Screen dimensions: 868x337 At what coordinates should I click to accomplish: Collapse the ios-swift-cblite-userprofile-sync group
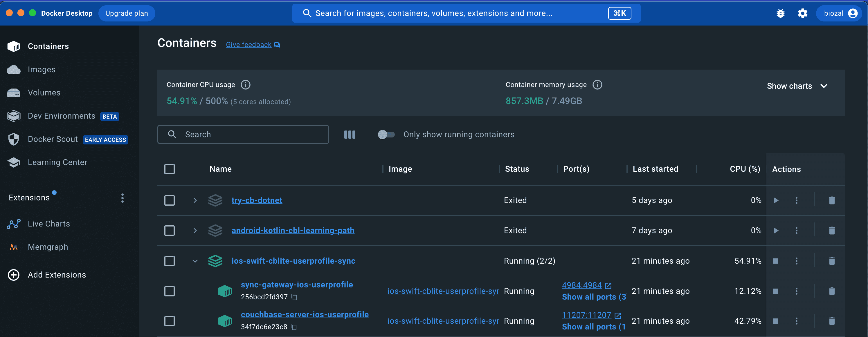195,261
